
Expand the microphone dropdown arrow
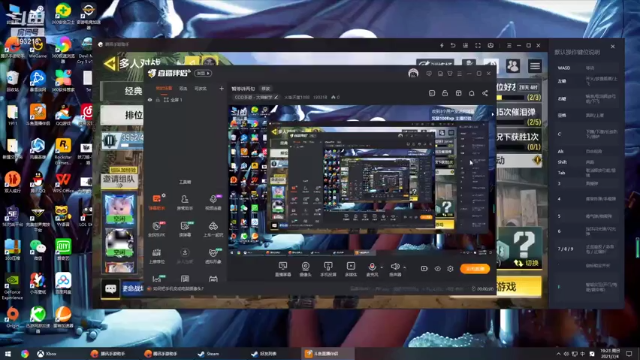click(382, 268)
